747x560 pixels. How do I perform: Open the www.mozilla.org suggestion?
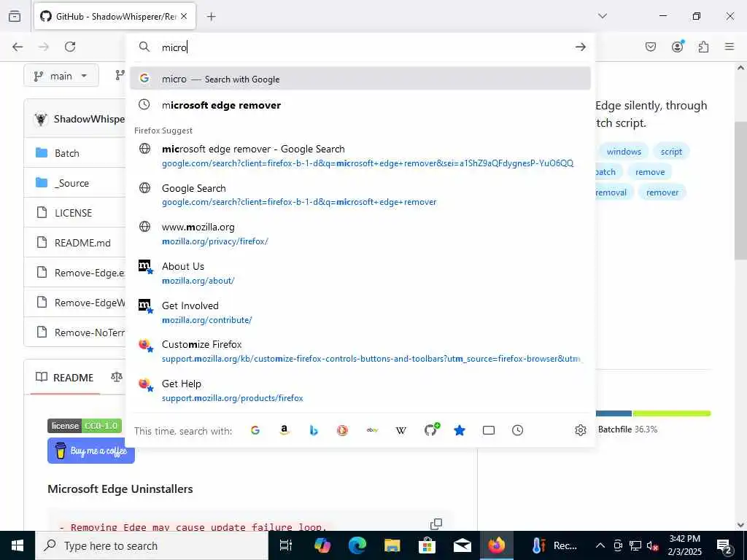360,234
